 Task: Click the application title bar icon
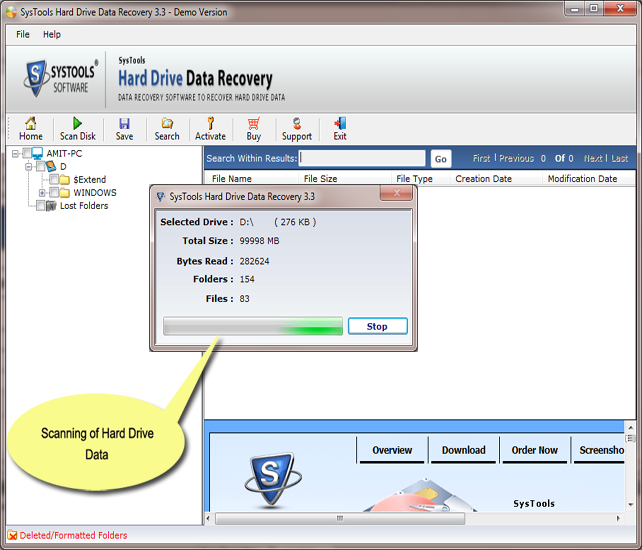point(12,12)
